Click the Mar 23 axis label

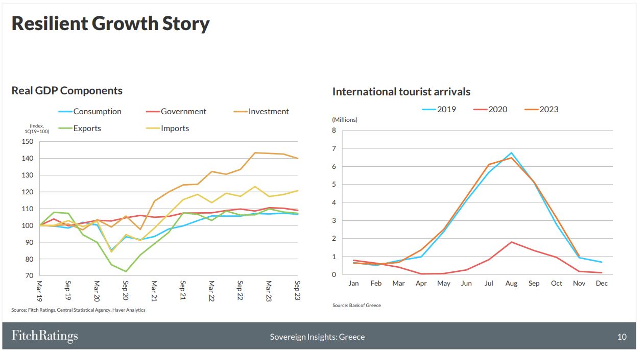pyautogui.click(x=269, y=290)
